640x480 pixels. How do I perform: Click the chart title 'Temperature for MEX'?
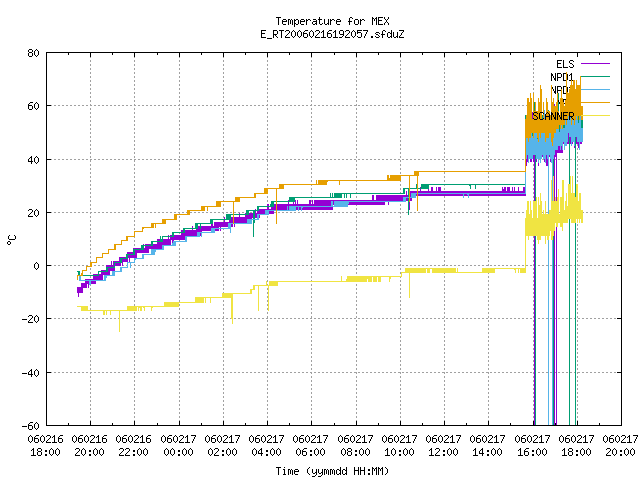coord(332,21)
